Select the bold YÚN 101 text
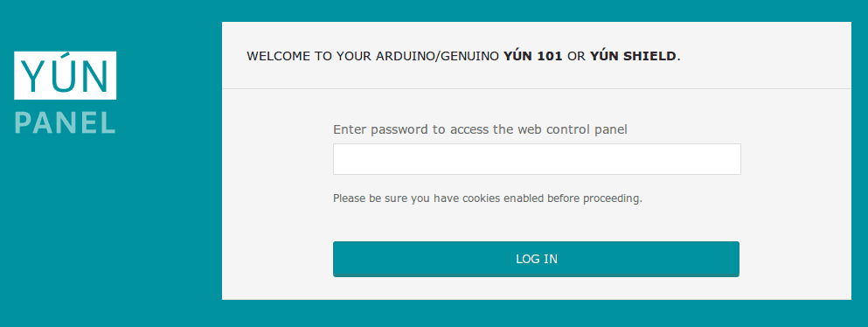The width and height of the screenshot is (868, 327). (x=532, y=57)
